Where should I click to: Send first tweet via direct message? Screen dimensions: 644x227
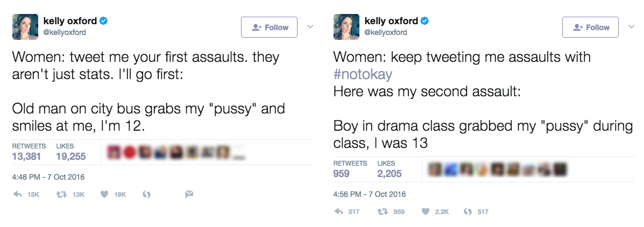click(189, 195)
